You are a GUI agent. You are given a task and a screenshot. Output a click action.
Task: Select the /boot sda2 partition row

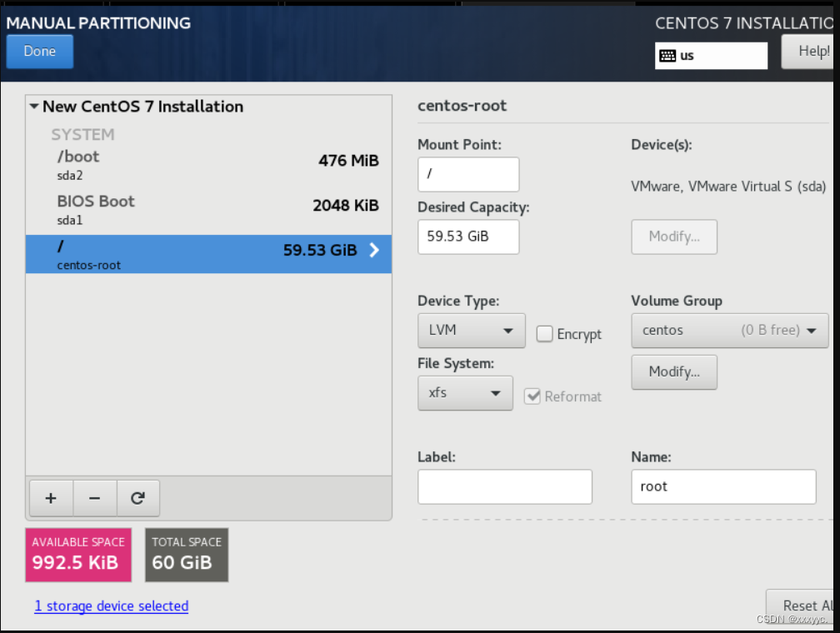[x=208, y=165]
